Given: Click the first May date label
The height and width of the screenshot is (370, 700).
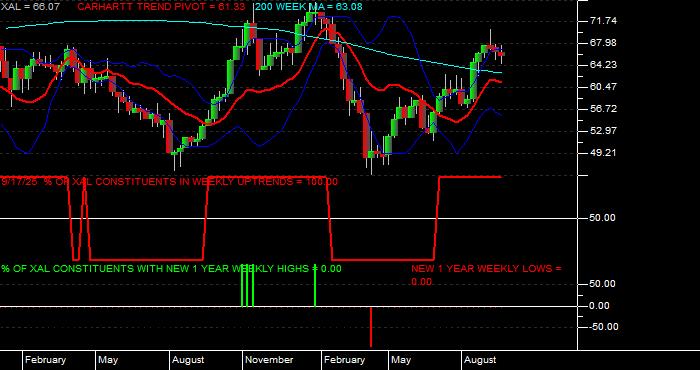Looking at the screenshot, I should tap(108, 360).
